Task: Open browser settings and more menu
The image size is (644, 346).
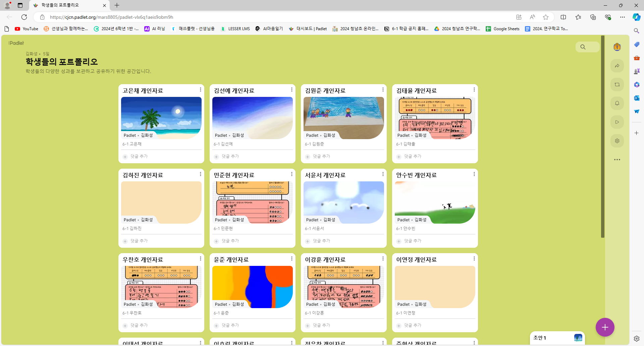Action: [623, 17]
